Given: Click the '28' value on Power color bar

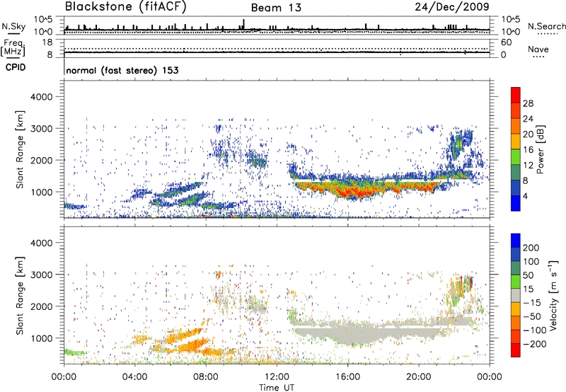Looking at the screenshot, I should [x=528, y=103].
